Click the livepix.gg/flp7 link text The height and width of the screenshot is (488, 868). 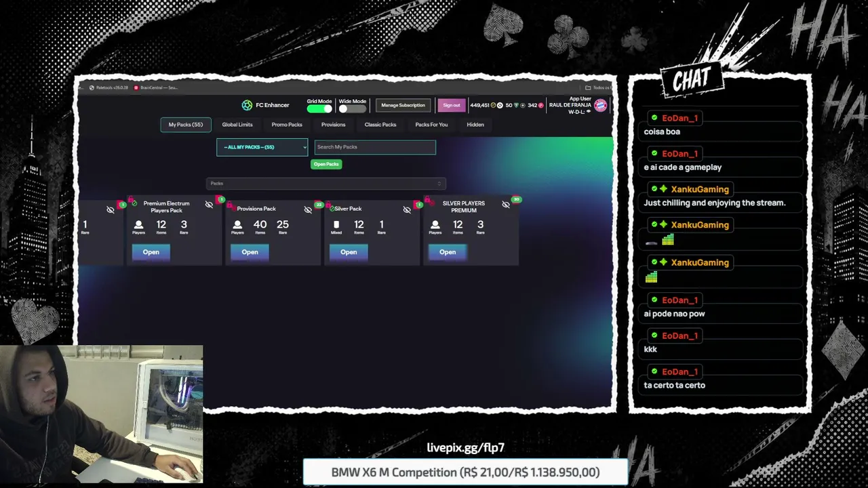tap(465, 447)
